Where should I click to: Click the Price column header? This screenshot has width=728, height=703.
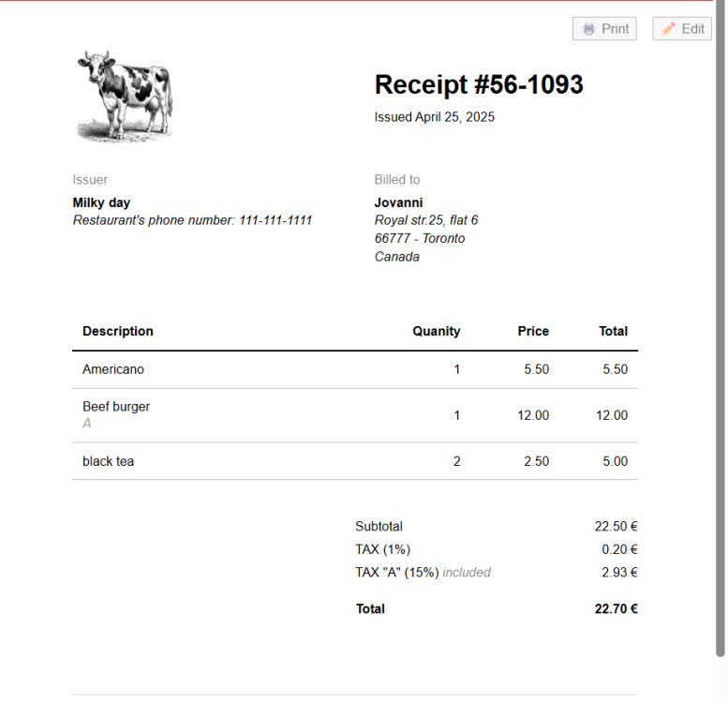[533, 331]
